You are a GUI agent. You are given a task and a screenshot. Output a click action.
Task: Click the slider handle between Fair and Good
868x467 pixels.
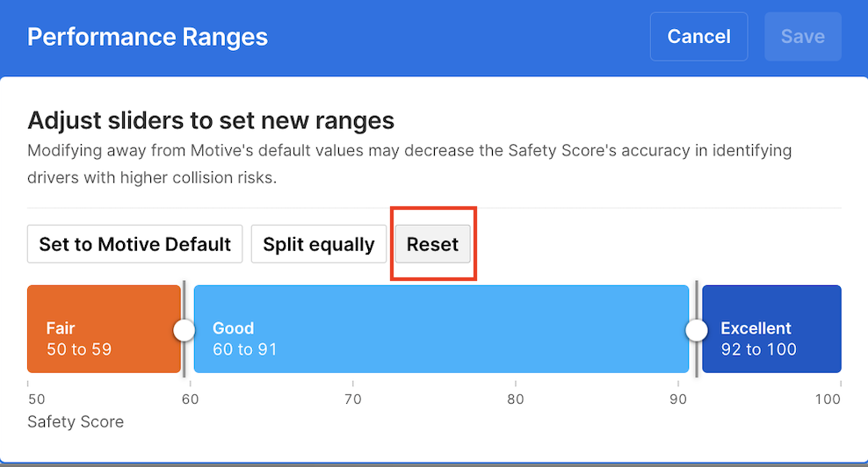pos(184,330)
